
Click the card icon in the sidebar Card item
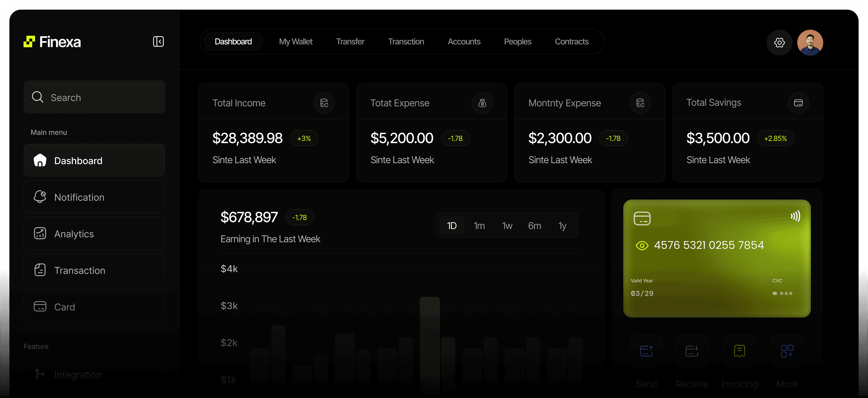pyautogui.click(x=40, y=306)
